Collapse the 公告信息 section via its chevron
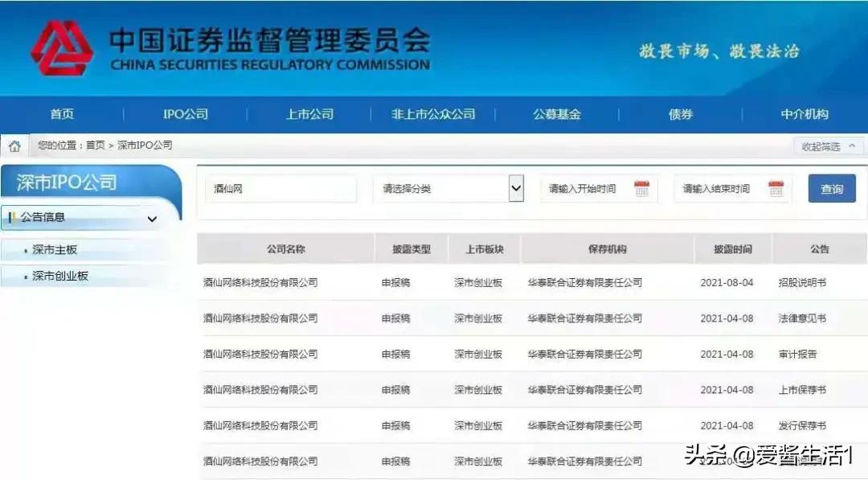 tap(152, 219)
